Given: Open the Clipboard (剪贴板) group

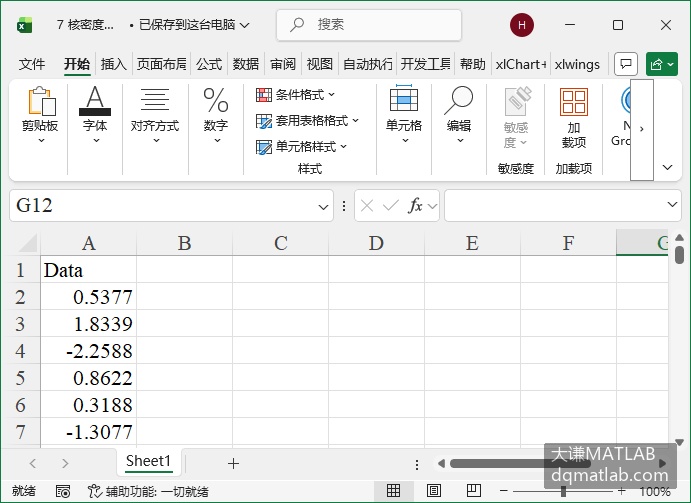Looking at the screenshot, I should (x=40, y=116).
